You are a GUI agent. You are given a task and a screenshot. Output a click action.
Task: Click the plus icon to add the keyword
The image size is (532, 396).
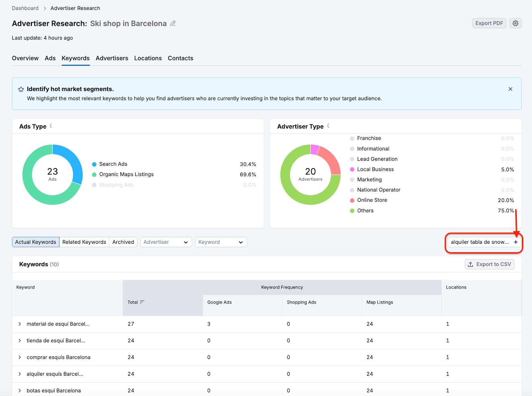point(516,242)
